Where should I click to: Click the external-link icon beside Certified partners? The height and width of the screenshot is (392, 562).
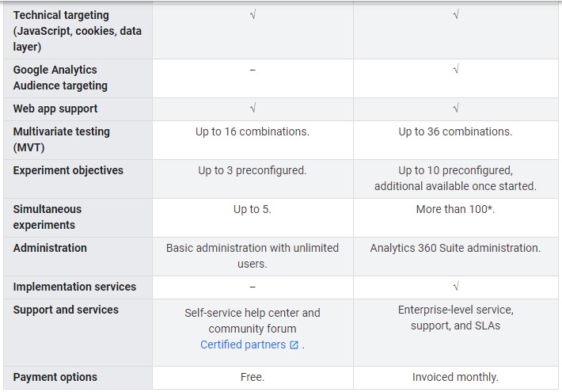[x=294, y=344]
